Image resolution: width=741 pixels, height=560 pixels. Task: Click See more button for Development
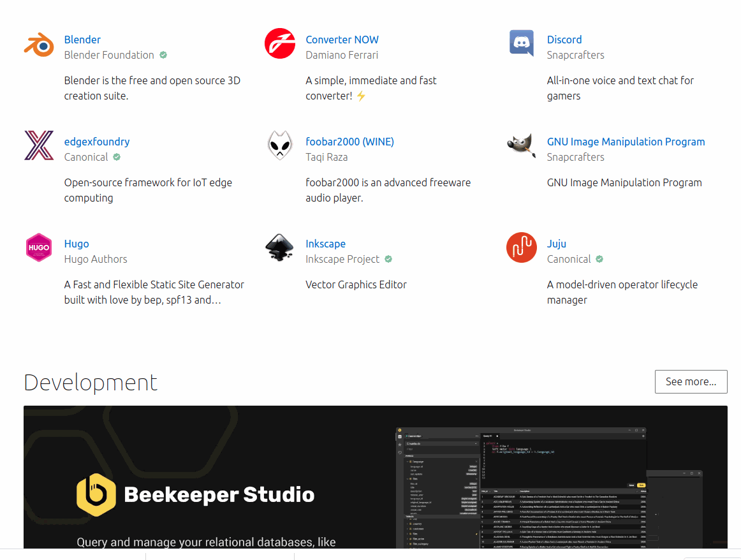click(x=691, y=381)
